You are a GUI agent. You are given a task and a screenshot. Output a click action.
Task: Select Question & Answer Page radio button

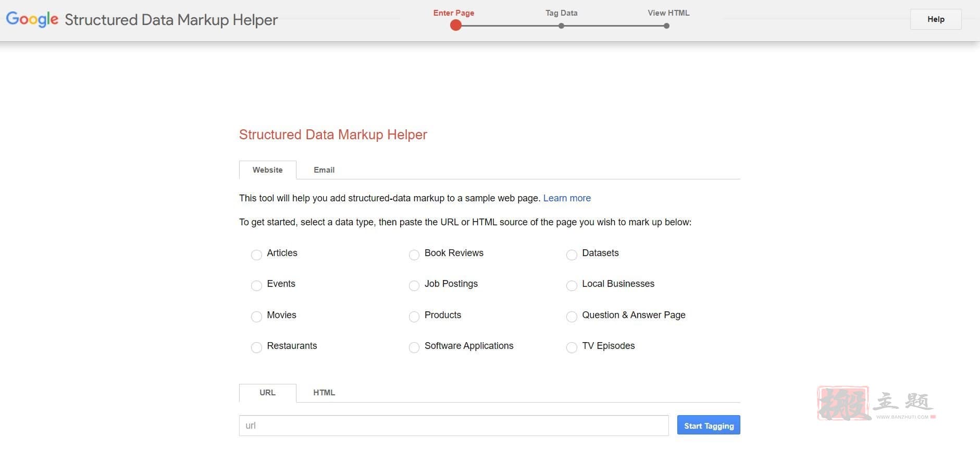point(572,317)
